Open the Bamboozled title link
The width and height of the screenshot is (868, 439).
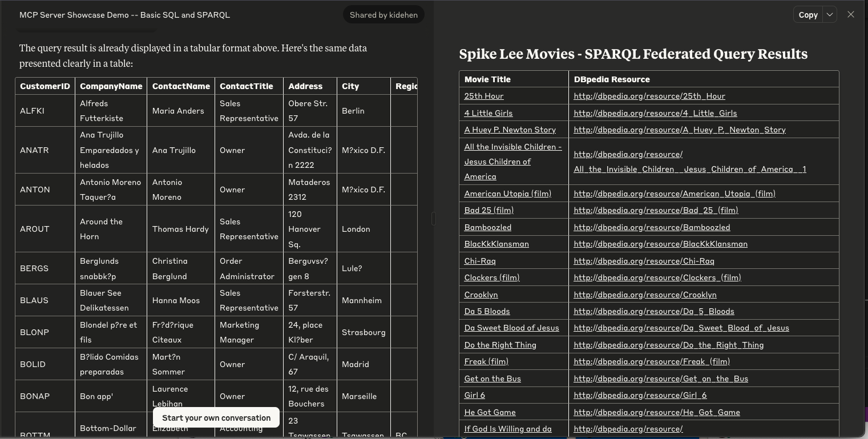point(488,227)
